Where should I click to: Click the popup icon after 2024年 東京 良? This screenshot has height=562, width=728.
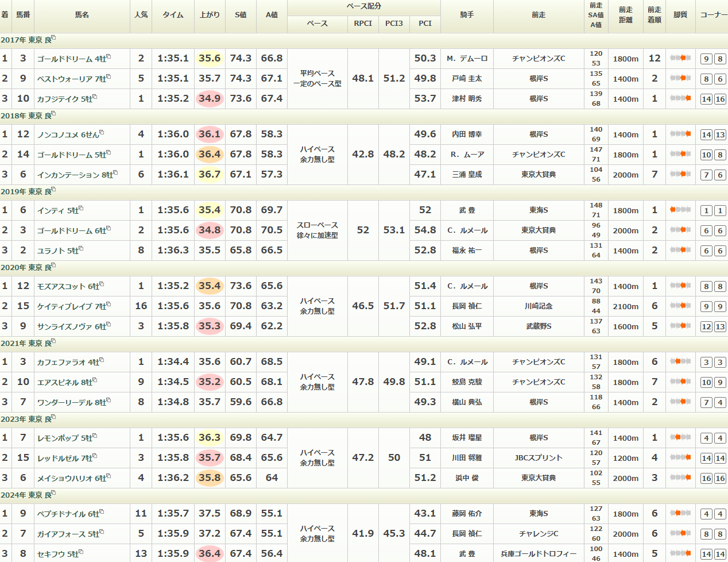(x=54, y=493)
